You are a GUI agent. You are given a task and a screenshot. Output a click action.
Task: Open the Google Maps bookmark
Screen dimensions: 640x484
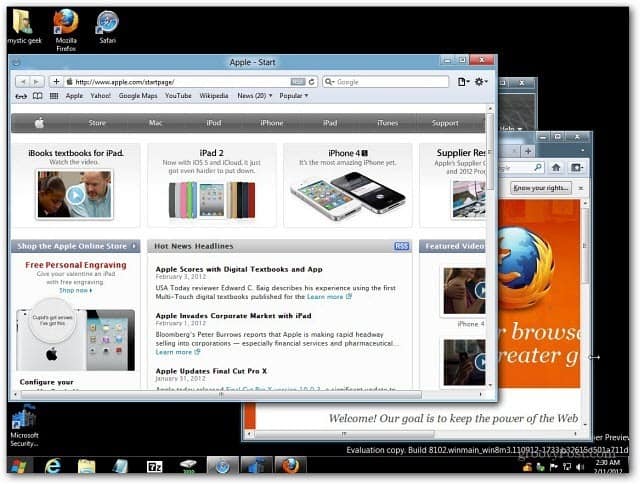(138, 96)
